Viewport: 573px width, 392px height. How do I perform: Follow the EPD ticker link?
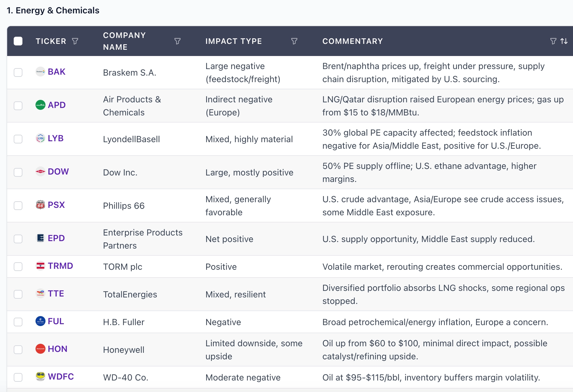click(x=56, y=238)
